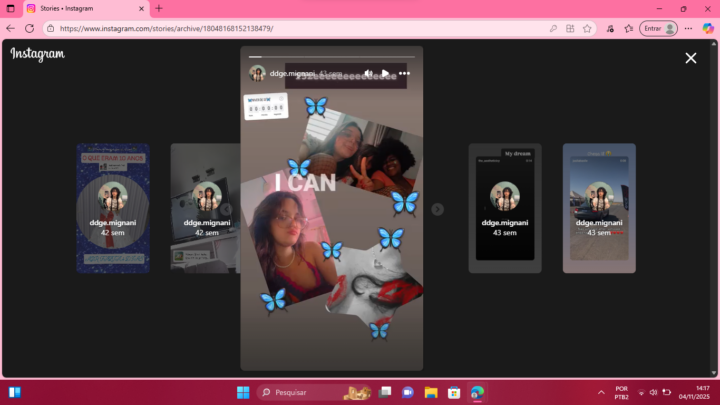Screen dimensions: 720x405
Task: Select the story progress bar
Action: pos(331,57)
